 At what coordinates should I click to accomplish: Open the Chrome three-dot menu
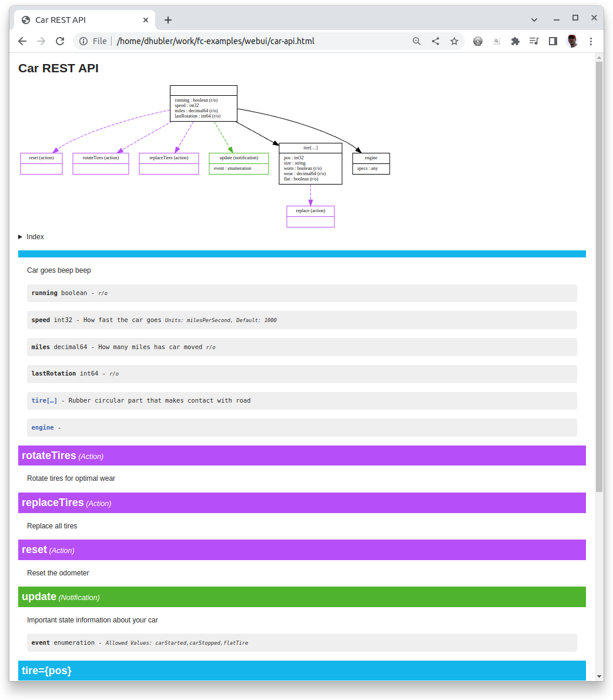coord(591,41)
